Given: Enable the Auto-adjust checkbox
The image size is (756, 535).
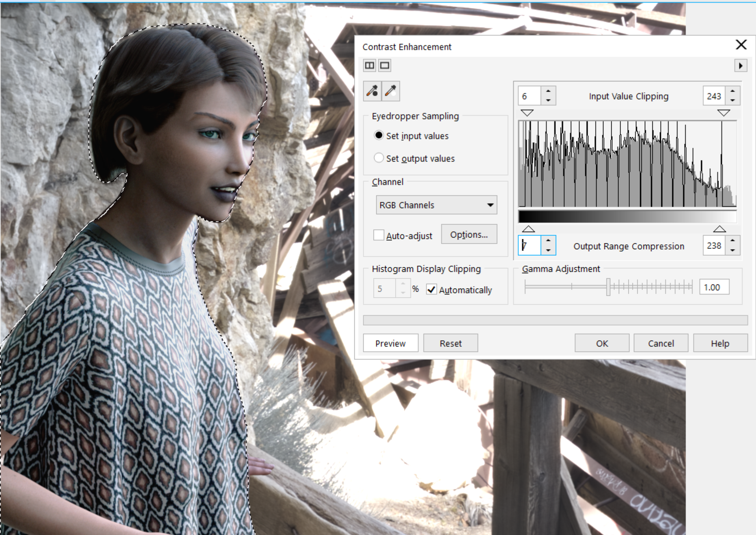Looking at the screenshot, I should (x=379, y=235).
